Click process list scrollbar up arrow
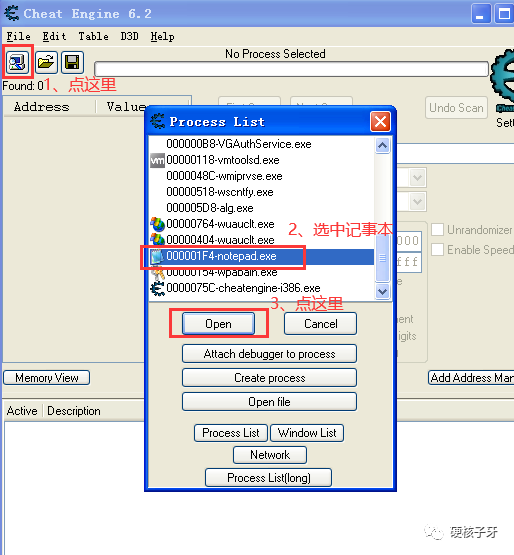Image resolution: width=514 pixels, height=555 pixels. tap(382, 145)
